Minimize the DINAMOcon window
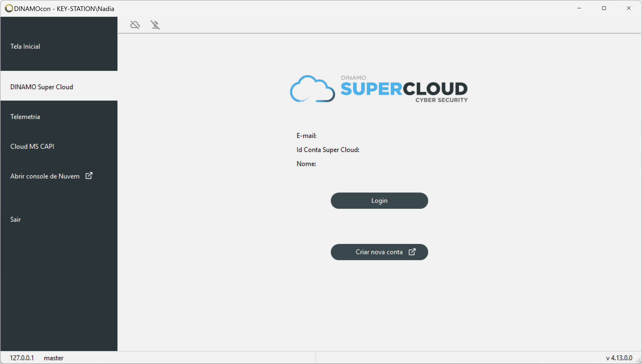This screenshot has width=642, height=364. [x=579, y=8]
